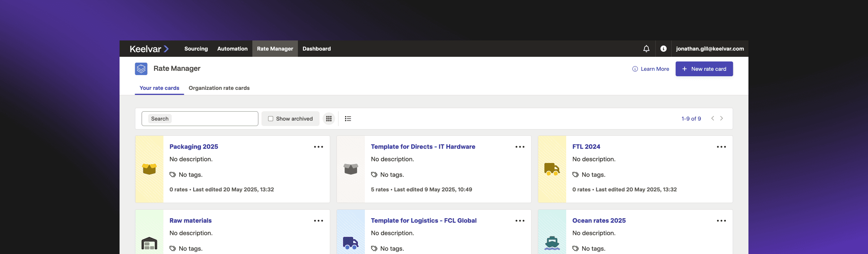Go to the previous page of rate cards
Image resolution: width=868 pixels, height=254 pixels.
(713, 118)
